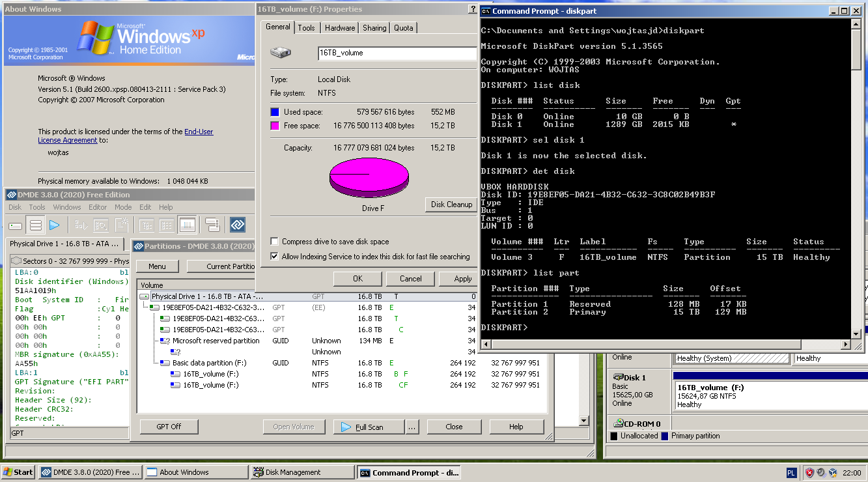This screenshot has width=868, height=482.
Task: Open the Help menu in DMDE
Action: (166, 207)
